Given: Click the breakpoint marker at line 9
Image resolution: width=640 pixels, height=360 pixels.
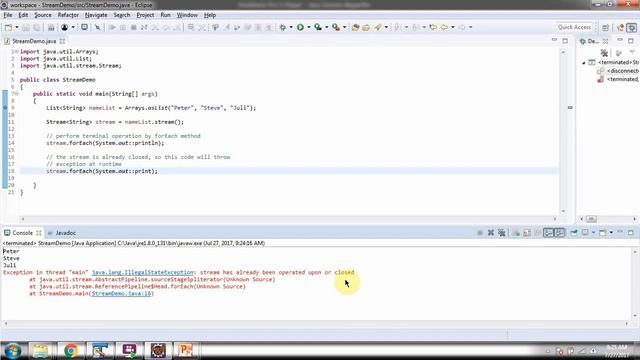Looking at the screenshot, I should 5,108.
